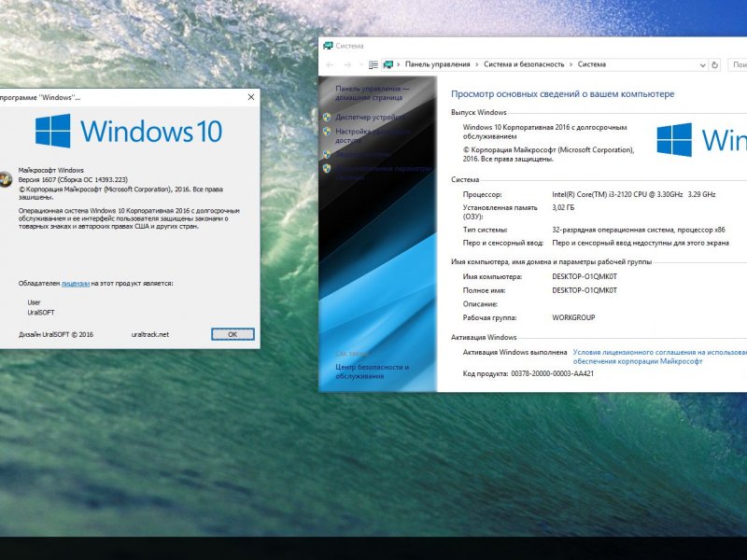Click the fourth shield icon in the sidebar
The height and width of the screenshot is (560, 747).
327,168
